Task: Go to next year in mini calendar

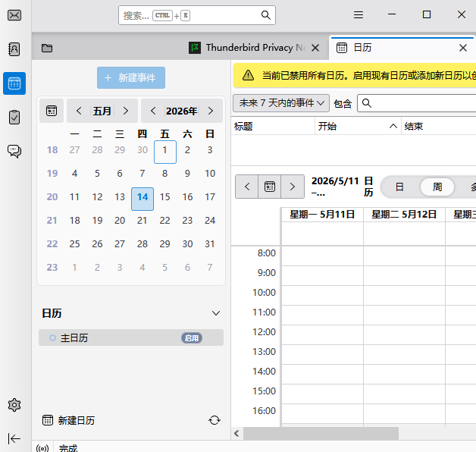Action: [x=211, y=111]
